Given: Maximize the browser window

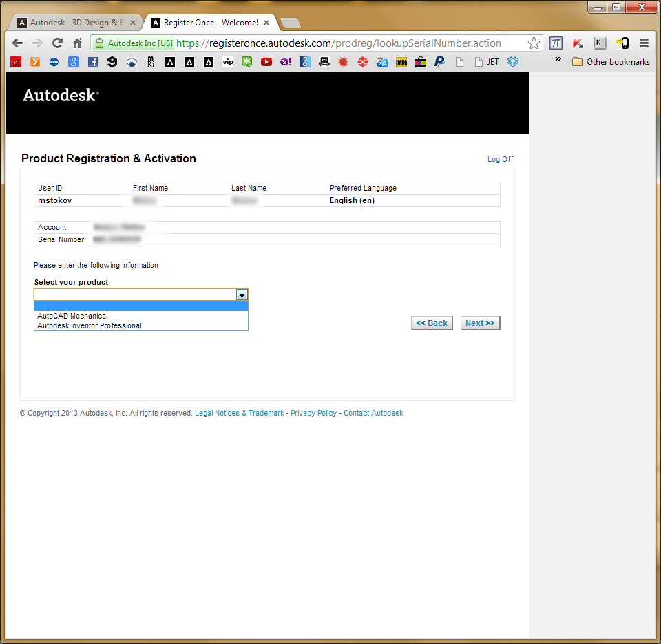Looking at the screenshot, I should coord(616,7).
